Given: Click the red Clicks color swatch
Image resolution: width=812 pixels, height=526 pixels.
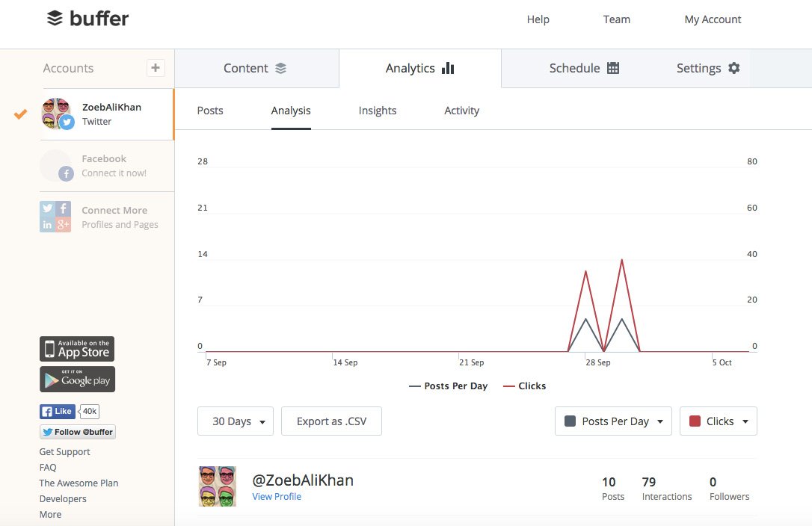Looking at the screenshot, I should click(695, 421).
